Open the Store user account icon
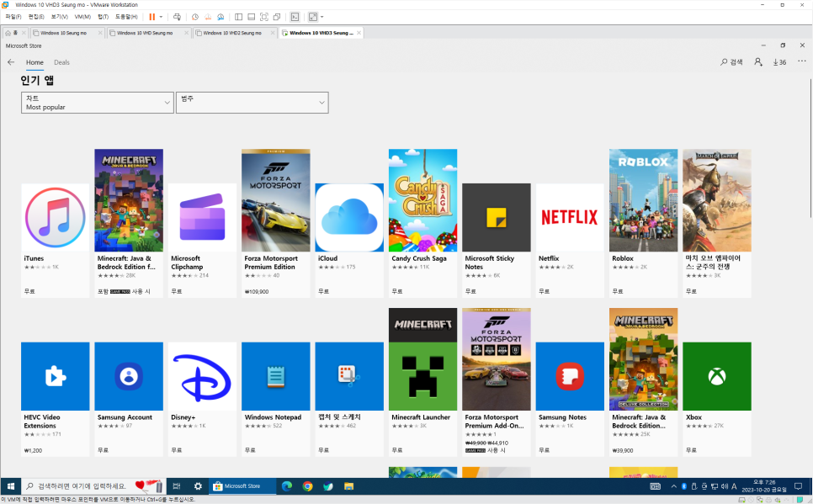This screenshot has height=504, width=813. (758, 61)
